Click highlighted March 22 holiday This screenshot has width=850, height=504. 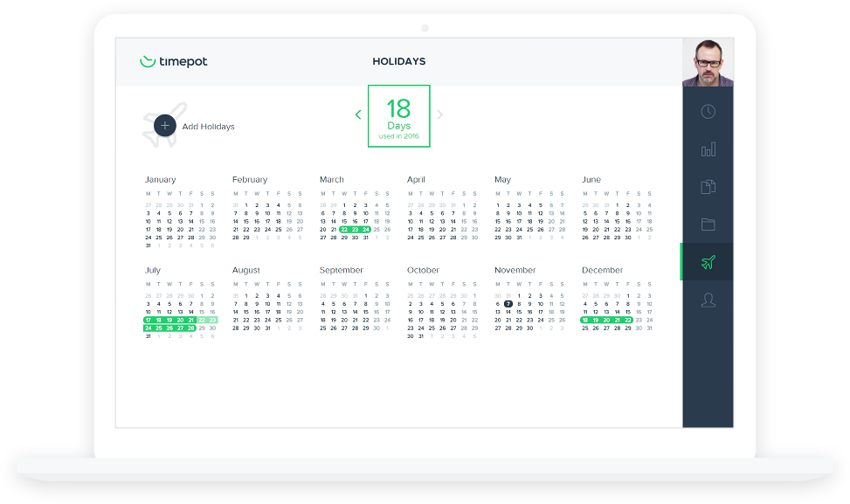pyautogui.click(x=344, y=230)
